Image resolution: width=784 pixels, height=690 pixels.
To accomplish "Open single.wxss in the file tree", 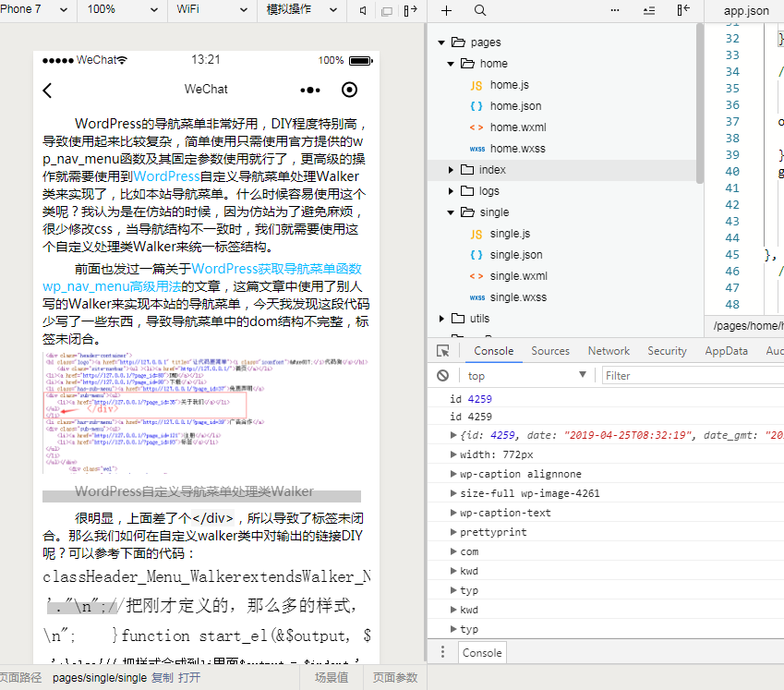I will (x=517, y=297).
